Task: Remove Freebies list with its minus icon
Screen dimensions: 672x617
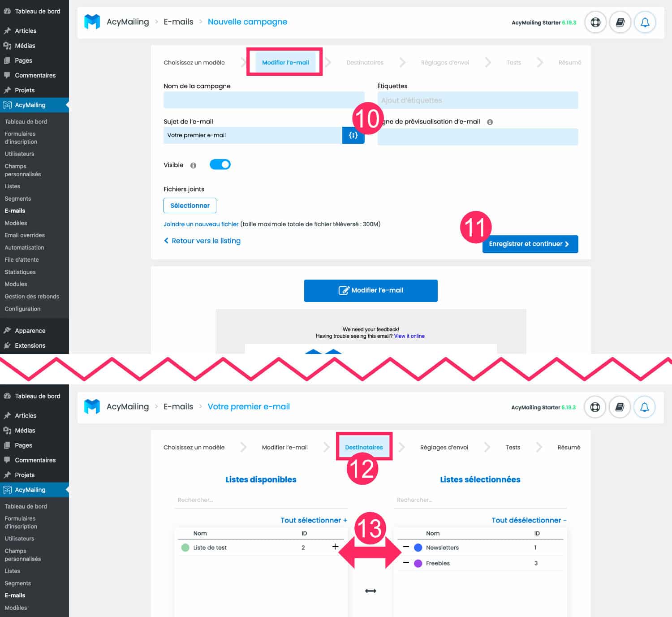Action: (x=406, y=562)
